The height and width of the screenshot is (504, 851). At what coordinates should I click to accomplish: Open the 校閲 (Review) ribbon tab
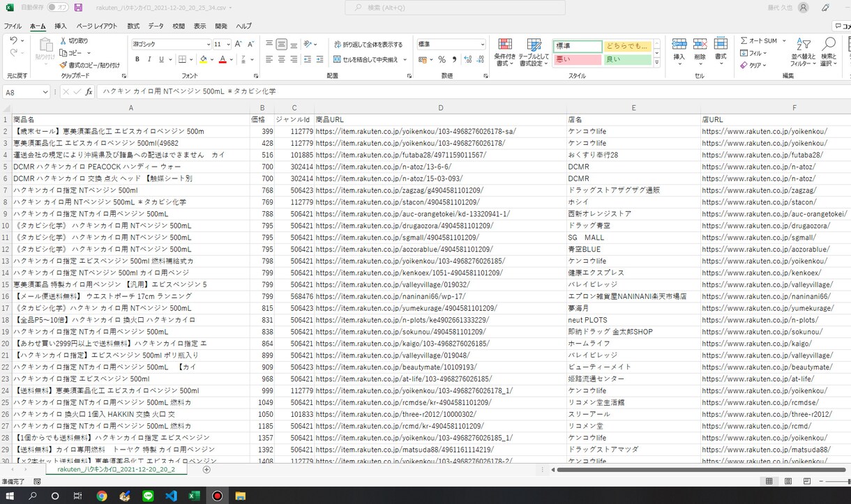(179, 26)
